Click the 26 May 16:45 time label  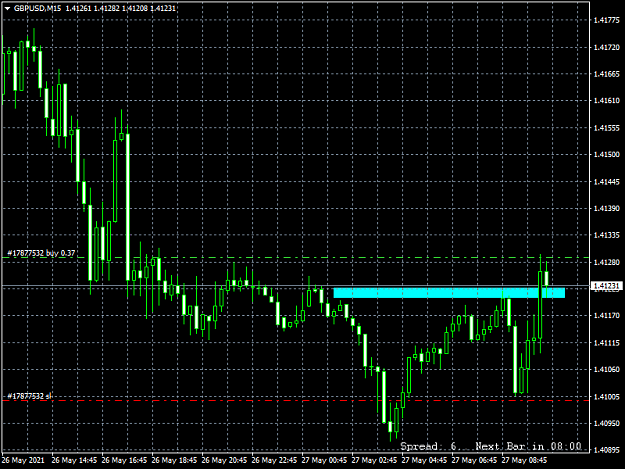(x=124, y=460)
